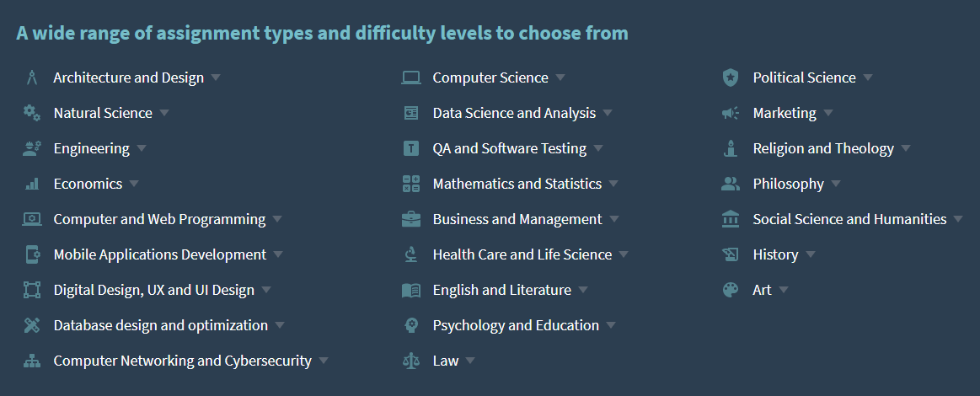Screen dimensions: 980x396
Task: Click the shield star icon for Political Science
Action: [730, 78]
